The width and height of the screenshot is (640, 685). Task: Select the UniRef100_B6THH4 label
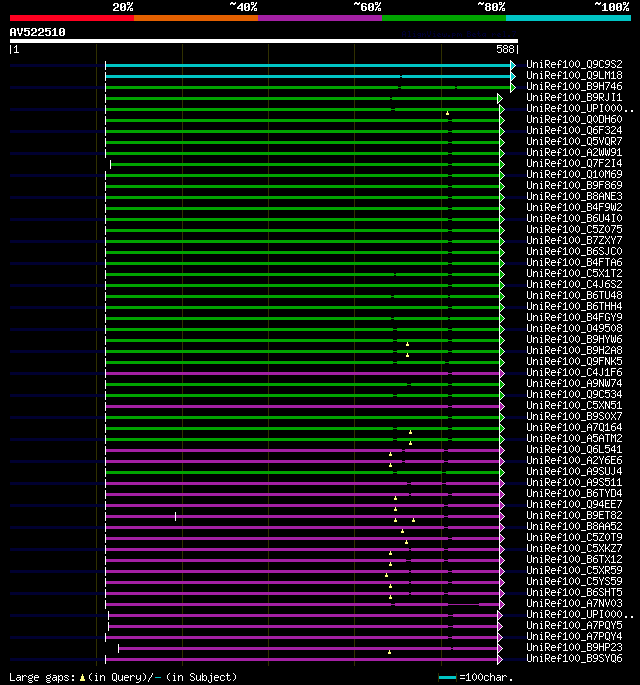(574, 306)
